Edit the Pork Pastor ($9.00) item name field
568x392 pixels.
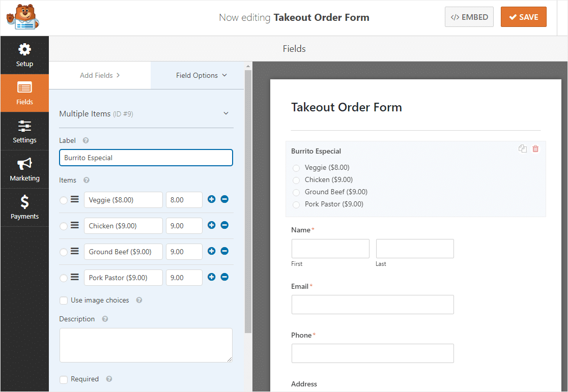123,278
